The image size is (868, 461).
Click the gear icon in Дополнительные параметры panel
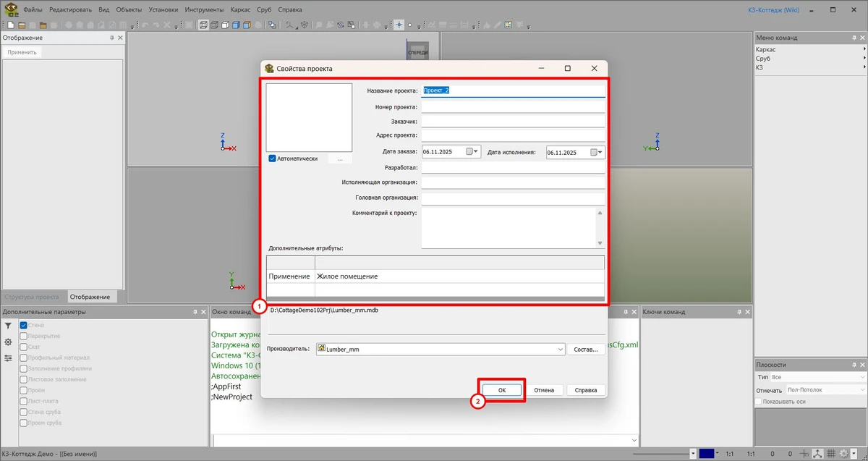pyautogui.click(x=8, y=342)
